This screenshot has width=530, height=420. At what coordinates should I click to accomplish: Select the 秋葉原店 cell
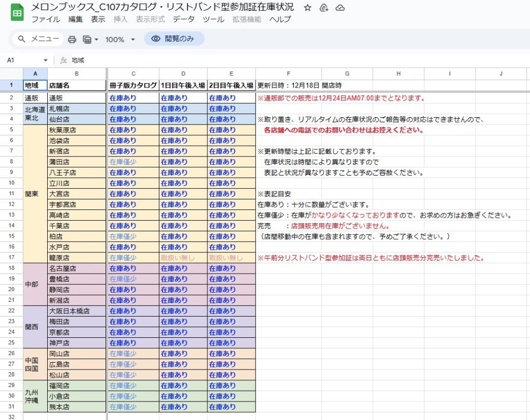pyautogui.click(x=77, y=130)
